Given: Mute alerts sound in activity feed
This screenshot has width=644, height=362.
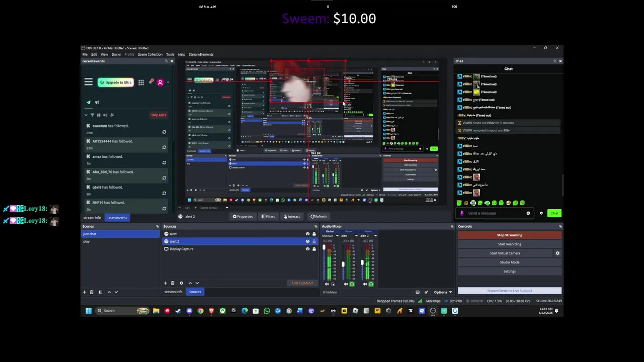Looking at the screenshot, I should click(x=105, y=115).
